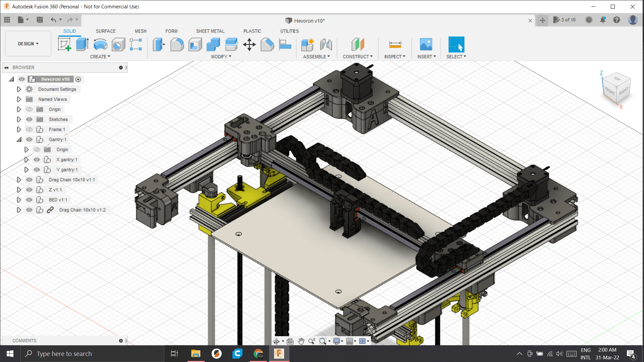Save the document

(40, 20)
